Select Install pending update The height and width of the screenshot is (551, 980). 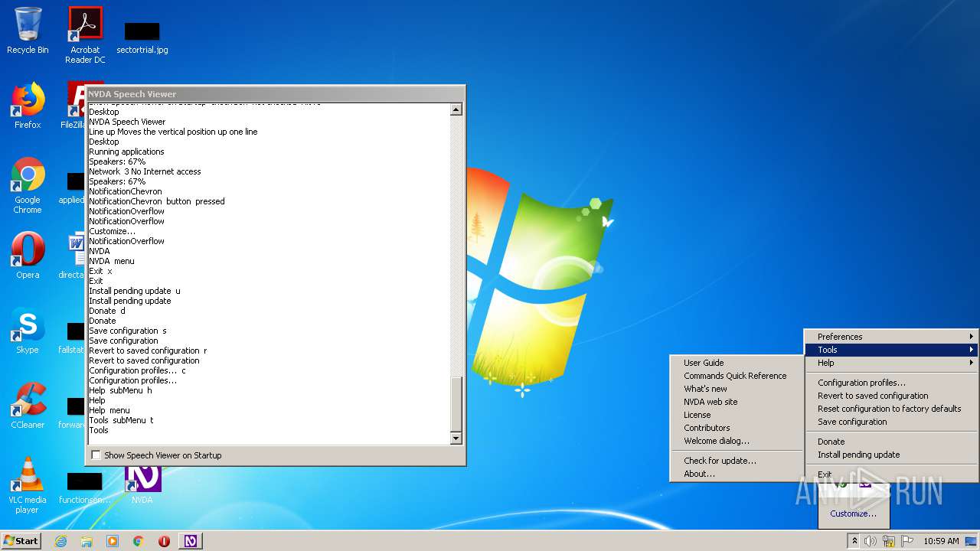coord(892,455)
